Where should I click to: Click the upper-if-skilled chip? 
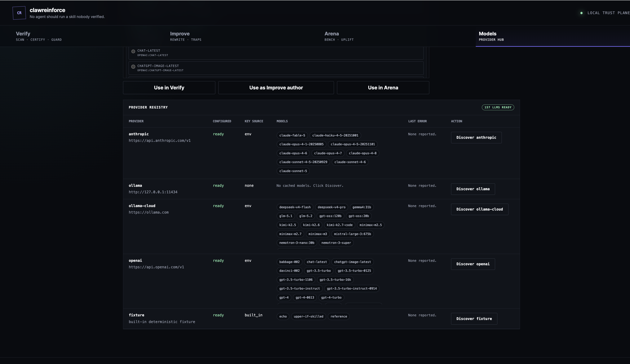[308, 317]
